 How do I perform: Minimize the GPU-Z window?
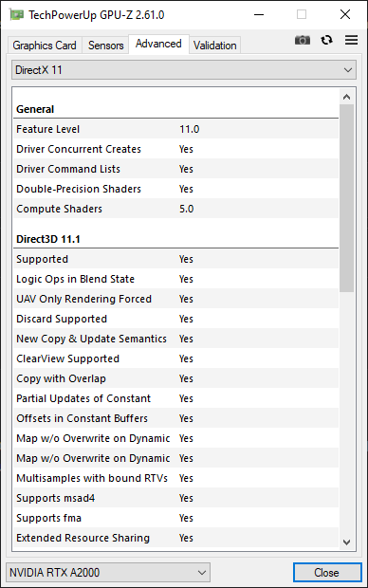(259, 14)
